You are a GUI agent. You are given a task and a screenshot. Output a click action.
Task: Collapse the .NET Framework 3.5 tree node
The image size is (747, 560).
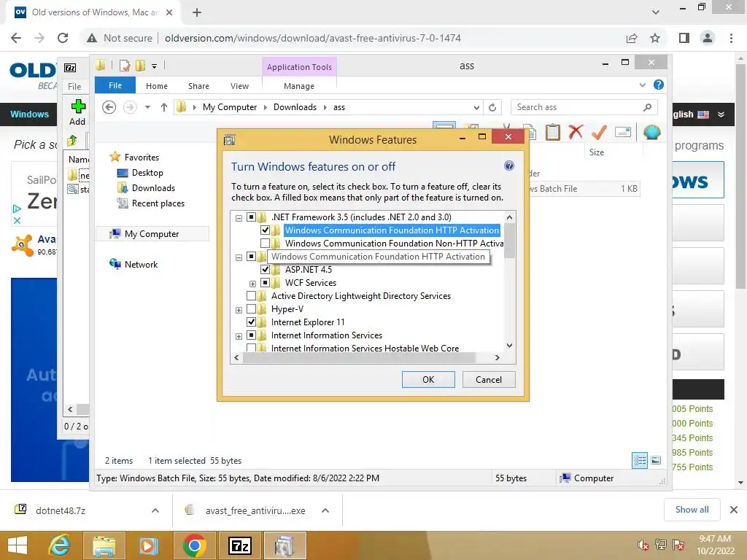coord(239,218)
